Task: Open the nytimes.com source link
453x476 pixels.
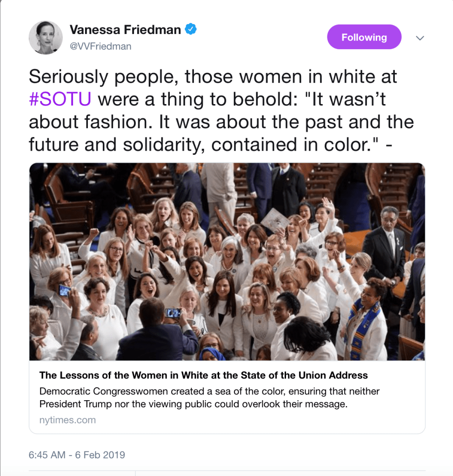Action: [67, 420]
